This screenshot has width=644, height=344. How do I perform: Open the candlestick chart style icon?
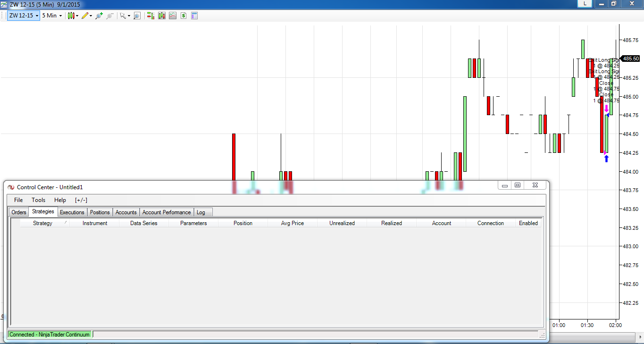[x=72, y=16]
